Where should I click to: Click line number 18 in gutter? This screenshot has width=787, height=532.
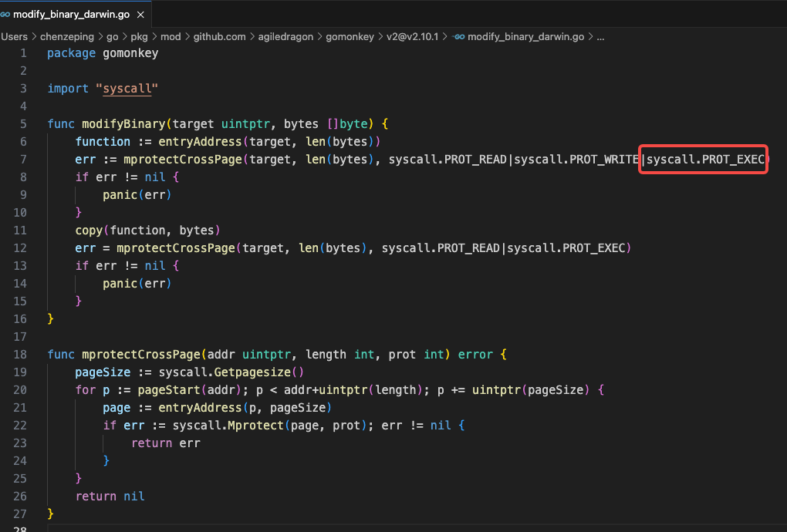coord(20,354)
